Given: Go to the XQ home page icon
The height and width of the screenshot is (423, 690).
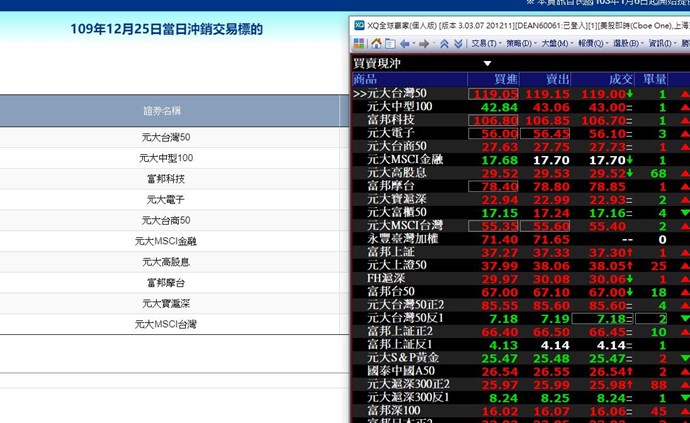Looking at the screenshot, I should click(376, 44).
